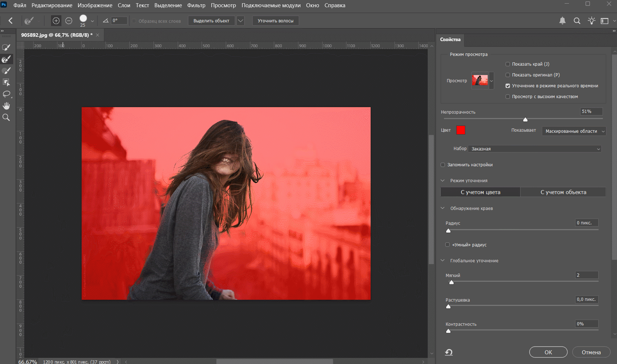Collapse the Глобальное уточнение section
Viewport: 617px width, 364px height.
[x=443, y=260]
